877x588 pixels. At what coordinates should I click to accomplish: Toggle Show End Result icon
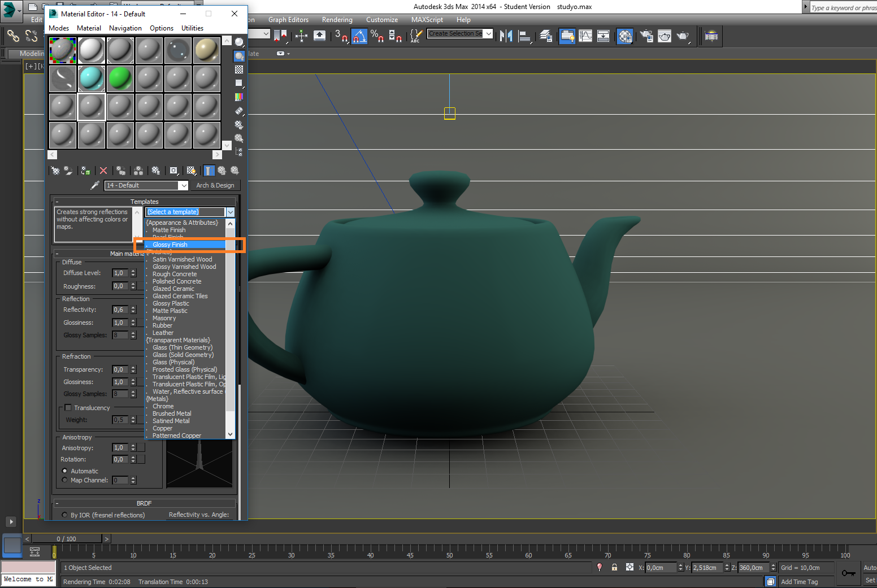(x=209, y=170)
